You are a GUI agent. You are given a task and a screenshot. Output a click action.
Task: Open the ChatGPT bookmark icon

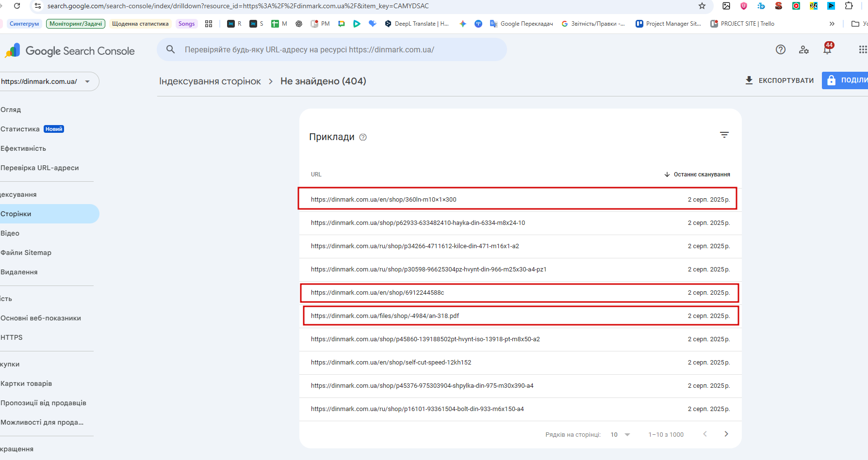299,24
